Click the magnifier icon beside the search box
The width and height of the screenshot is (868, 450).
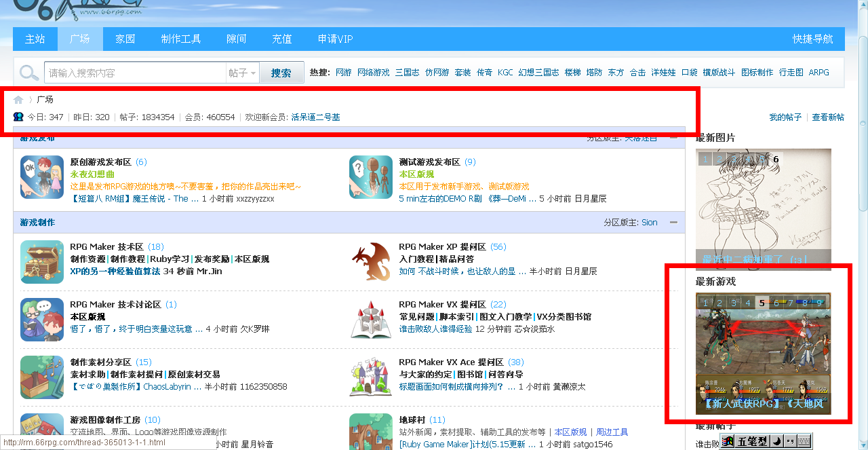tap(29, 73)
